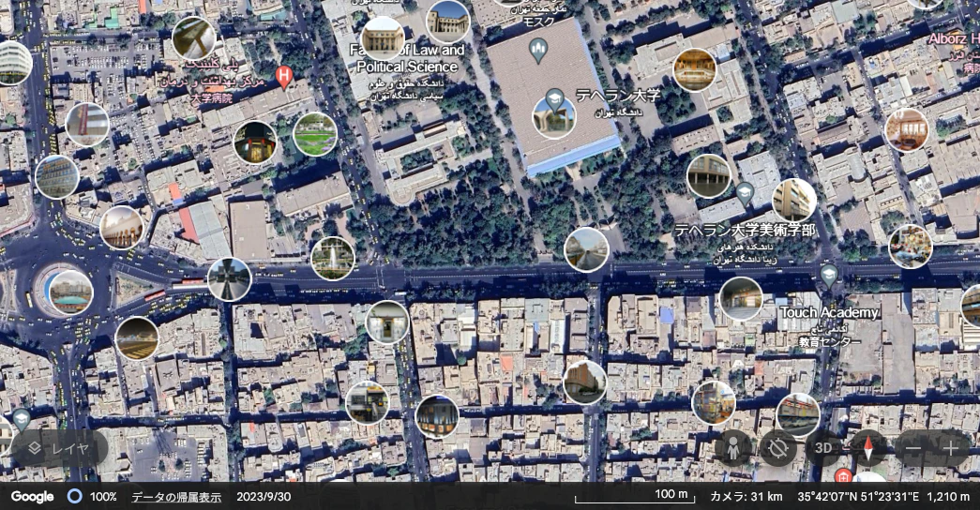
Task: Click the my-location crossed target icon
Action: tap(778, 448)
